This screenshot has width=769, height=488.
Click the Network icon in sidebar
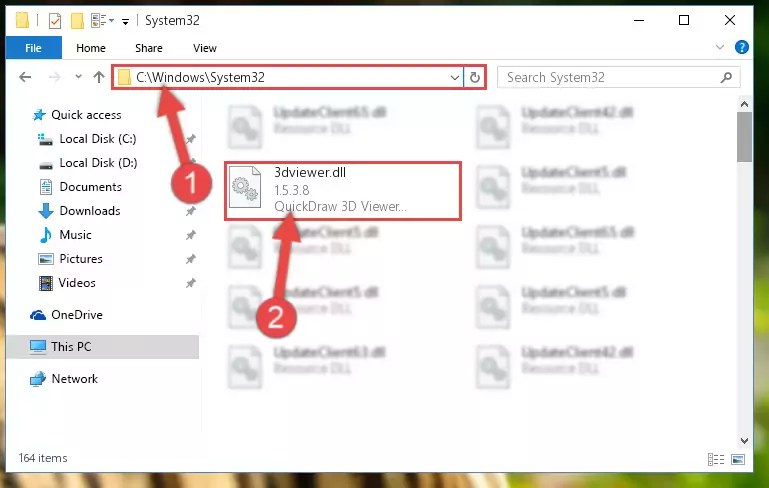[x=38, y=379]
